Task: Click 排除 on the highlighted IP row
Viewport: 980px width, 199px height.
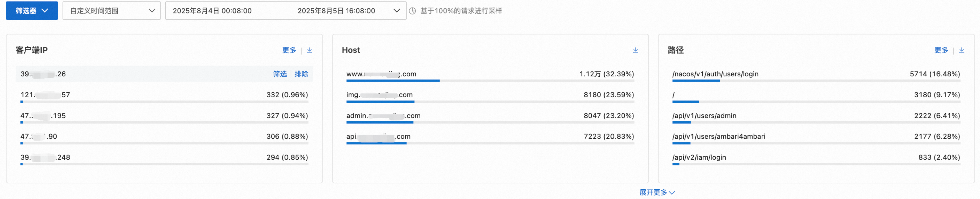Action: 301,74
